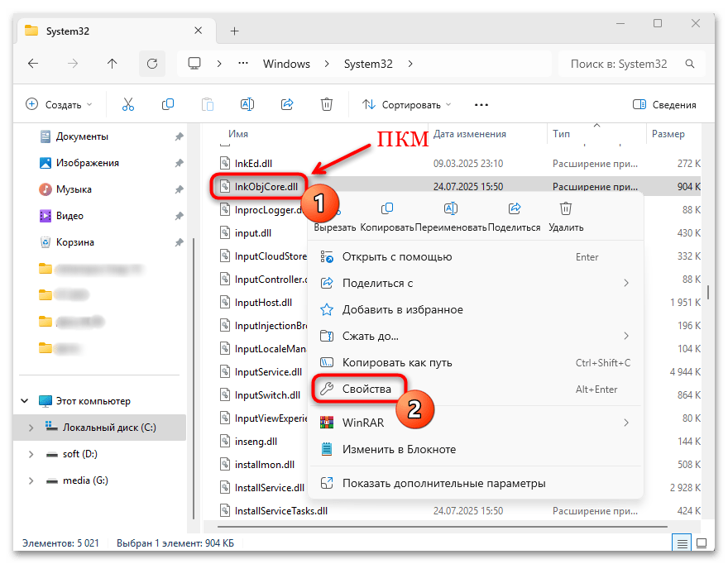The height and width of the screenshot is (564, 728).
Task: Click the toolbar trash delete icon
Action: pyautogui.click(x=327, y=104)
